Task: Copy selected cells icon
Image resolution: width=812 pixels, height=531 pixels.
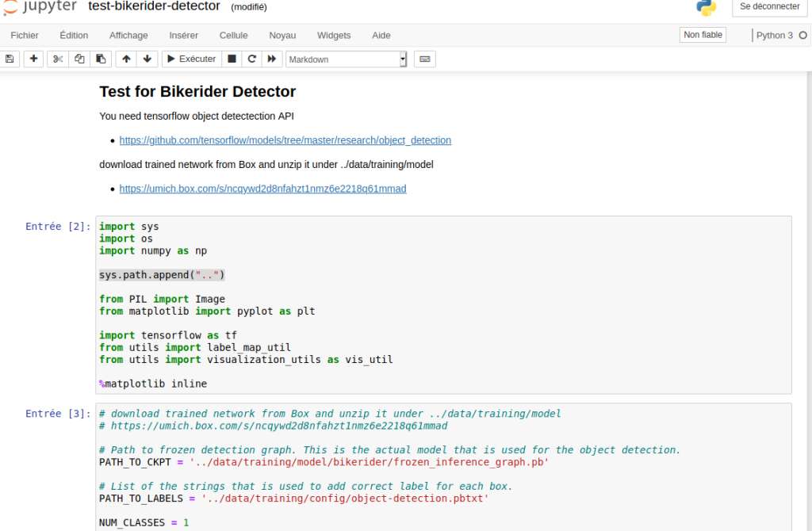Action: coord(79,59)
